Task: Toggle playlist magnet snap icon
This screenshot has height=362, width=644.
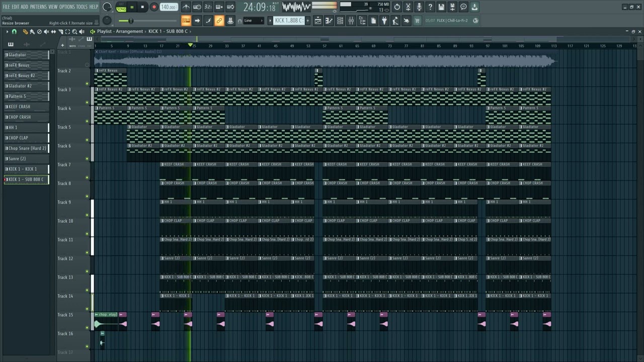Action: click(x=14, y=32)
